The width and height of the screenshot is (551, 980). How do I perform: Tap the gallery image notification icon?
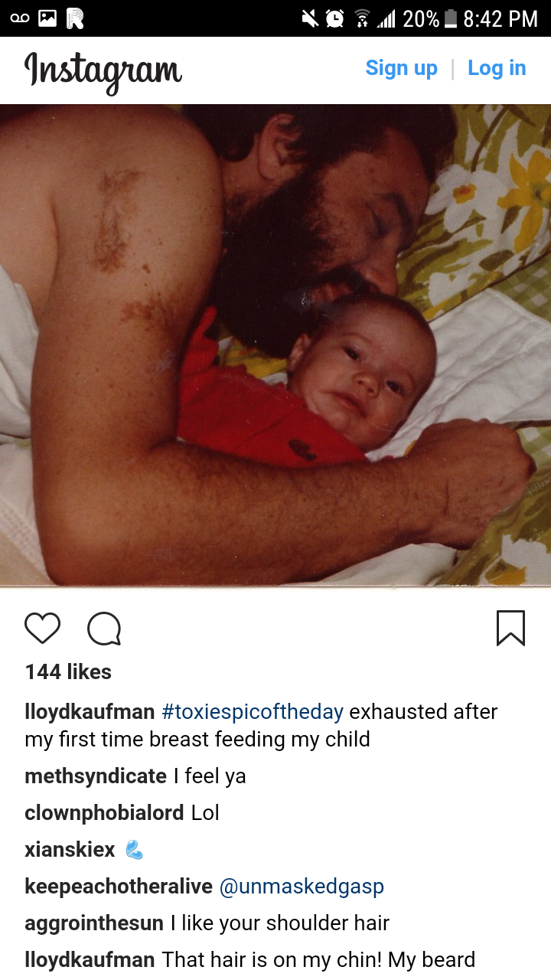tap(47, 18)
